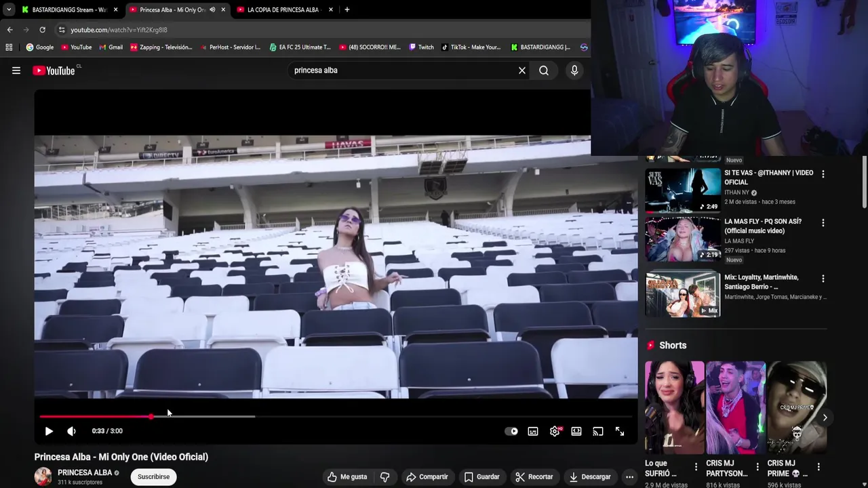Click the video title Mi Only One

[121, 457]
